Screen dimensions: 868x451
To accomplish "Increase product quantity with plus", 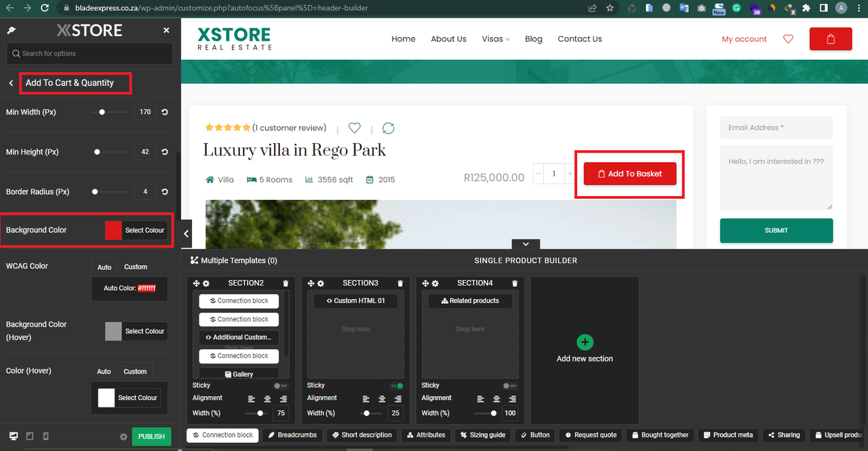I will 569,174.
